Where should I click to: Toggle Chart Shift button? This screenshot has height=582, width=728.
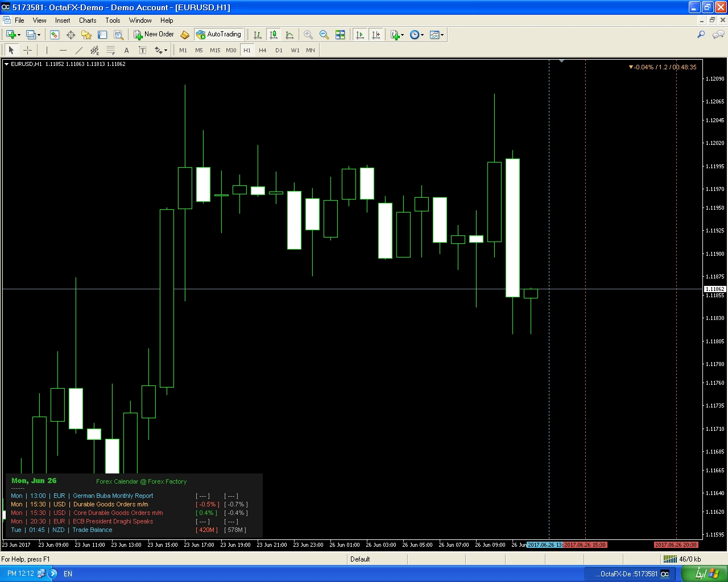[x=376, y=35]
